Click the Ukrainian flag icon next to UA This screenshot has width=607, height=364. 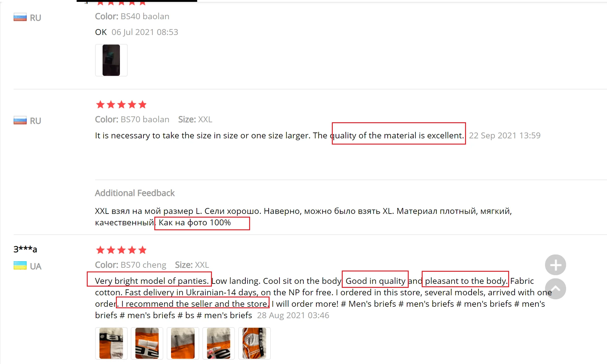pos(20,266)
